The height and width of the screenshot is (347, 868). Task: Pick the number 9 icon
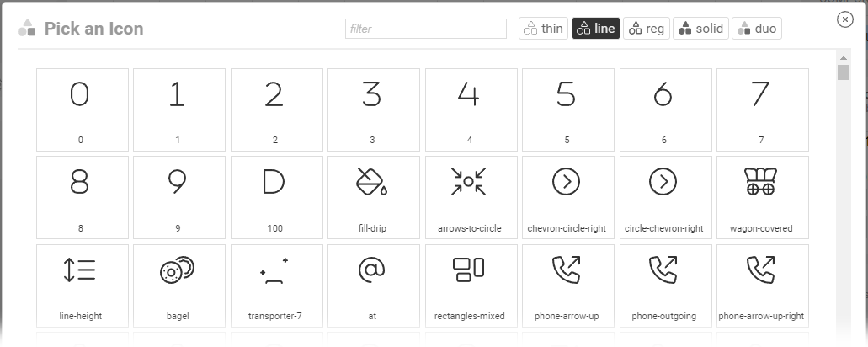coord(179,198)
